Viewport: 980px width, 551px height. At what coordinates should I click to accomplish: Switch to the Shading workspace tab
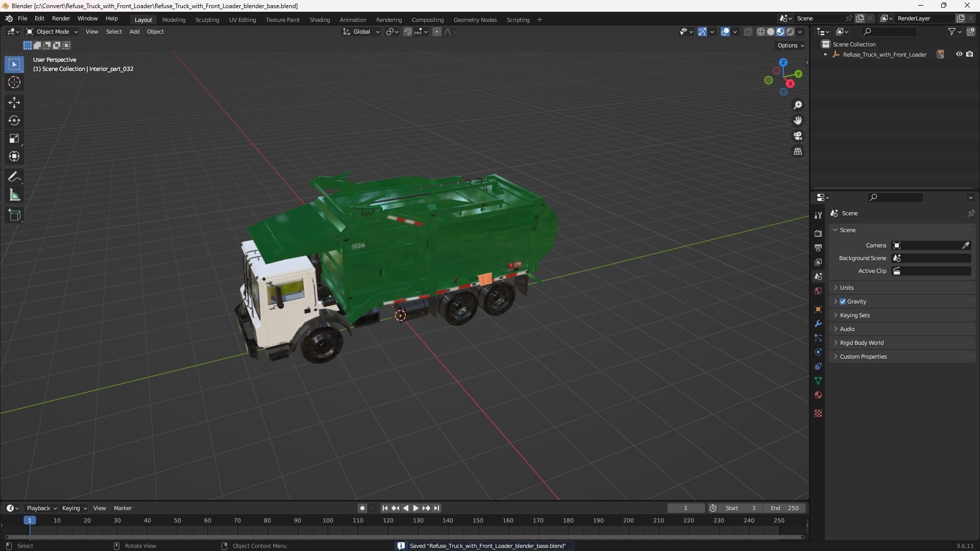(x=320, y=20)
